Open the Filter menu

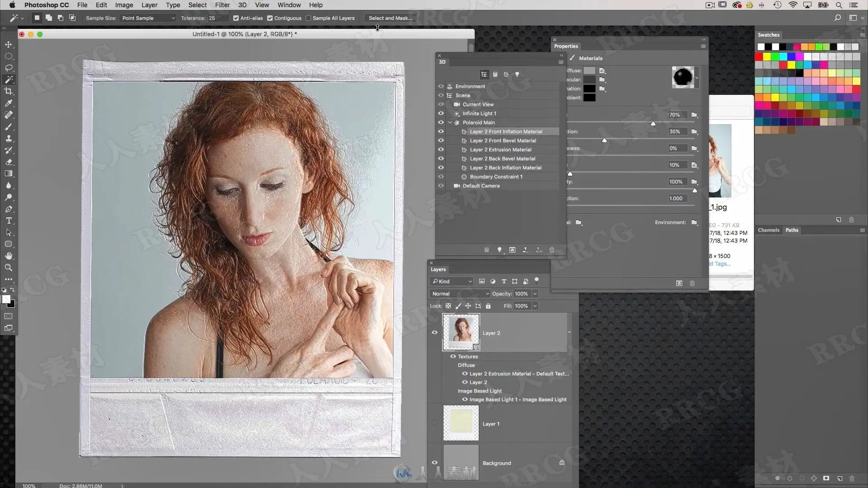[x=222, y=5]
